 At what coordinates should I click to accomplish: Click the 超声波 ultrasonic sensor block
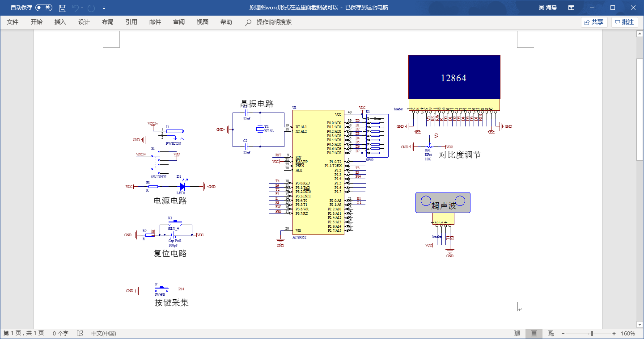(x=443, y=203)
